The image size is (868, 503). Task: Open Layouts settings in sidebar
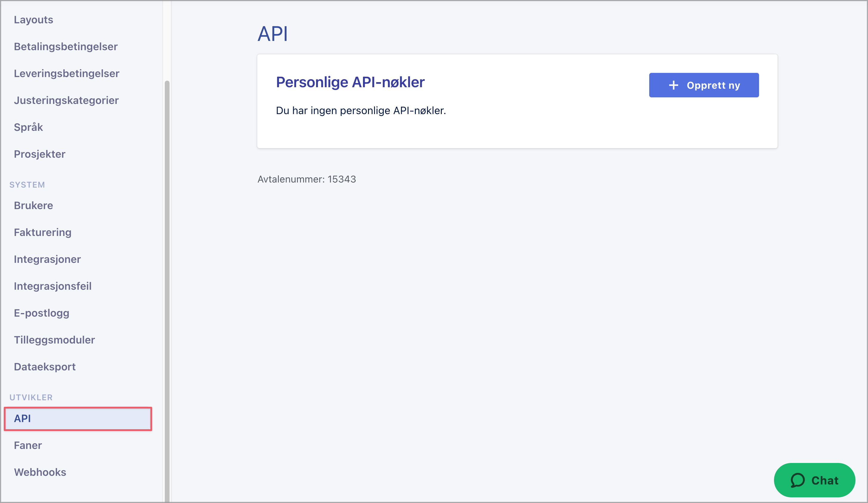pyautogui.click(x=33, y=20)
